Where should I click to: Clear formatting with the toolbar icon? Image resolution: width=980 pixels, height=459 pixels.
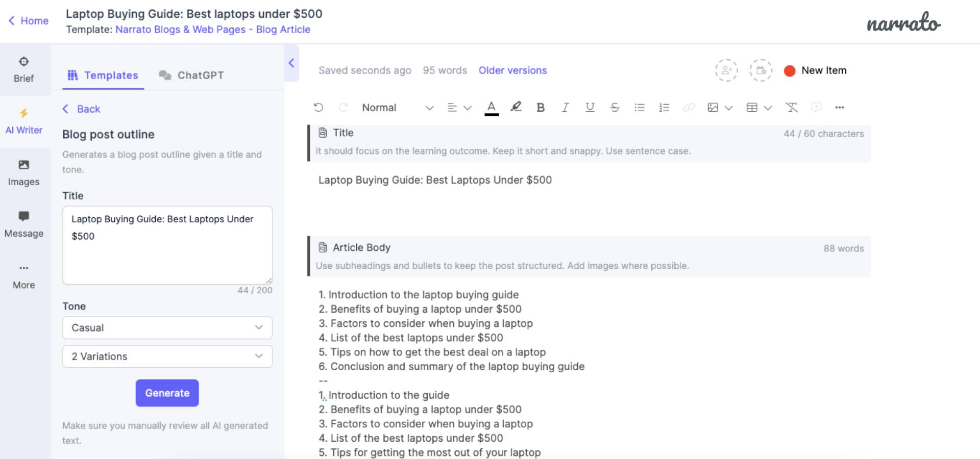tap(791, 108)
